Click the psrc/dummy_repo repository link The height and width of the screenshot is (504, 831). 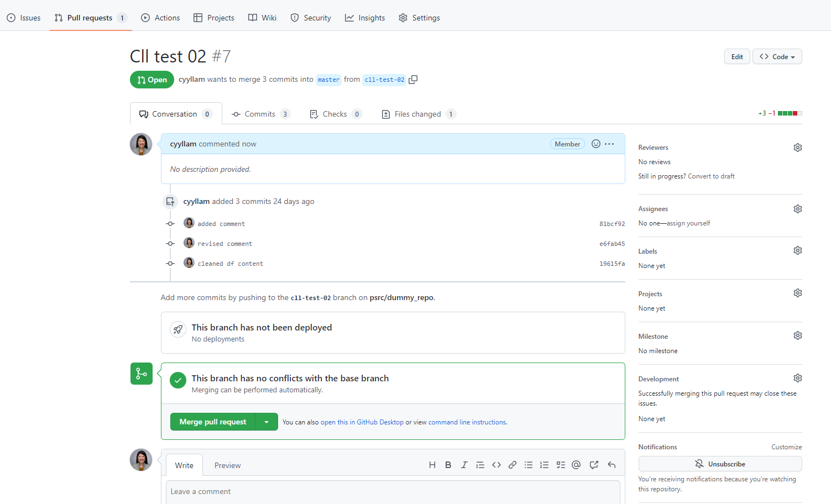(x=401, y=297)
